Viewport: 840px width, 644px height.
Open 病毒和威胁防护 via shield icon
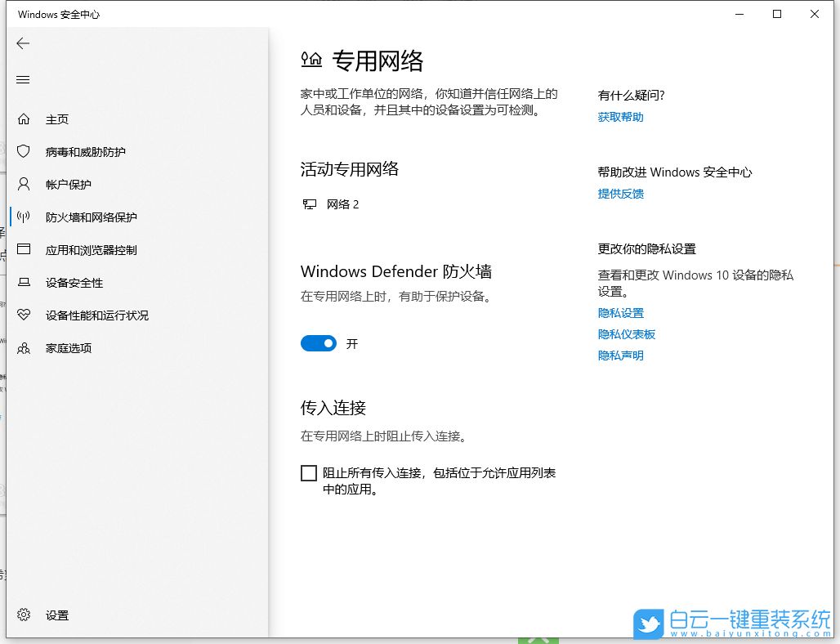coord(25,151)
